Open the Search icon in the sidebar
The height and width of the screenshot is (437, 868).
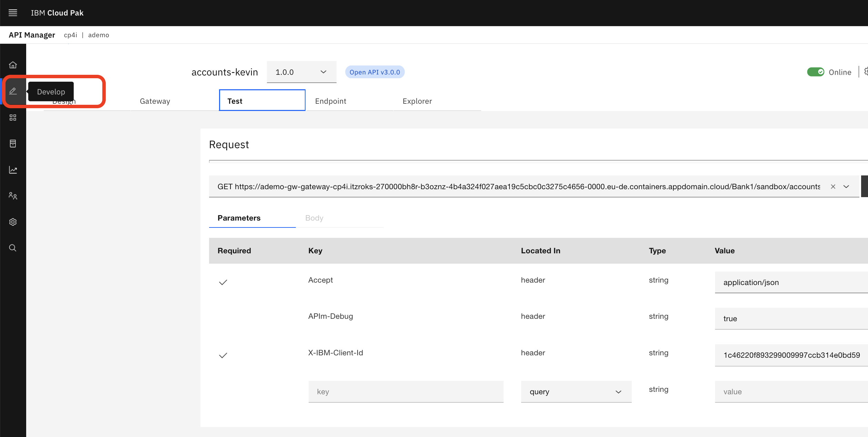(13, 248)
